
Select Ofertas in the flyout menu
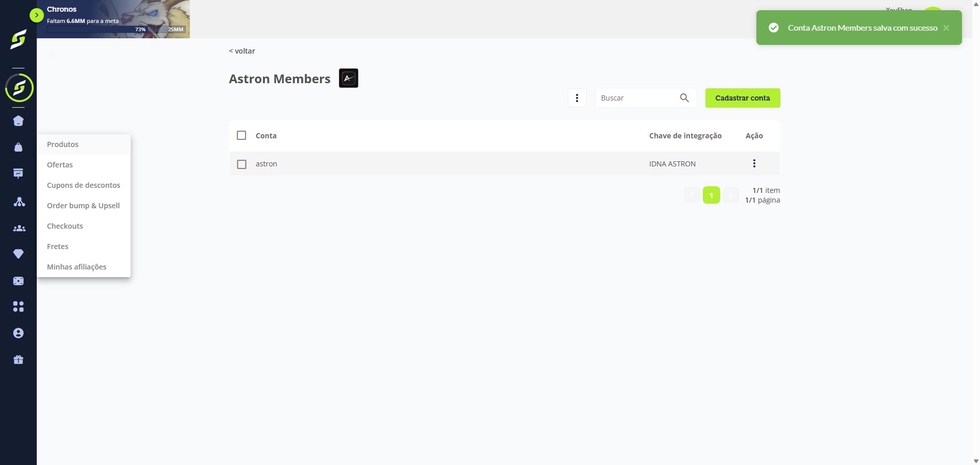click(x=84, y=165)
